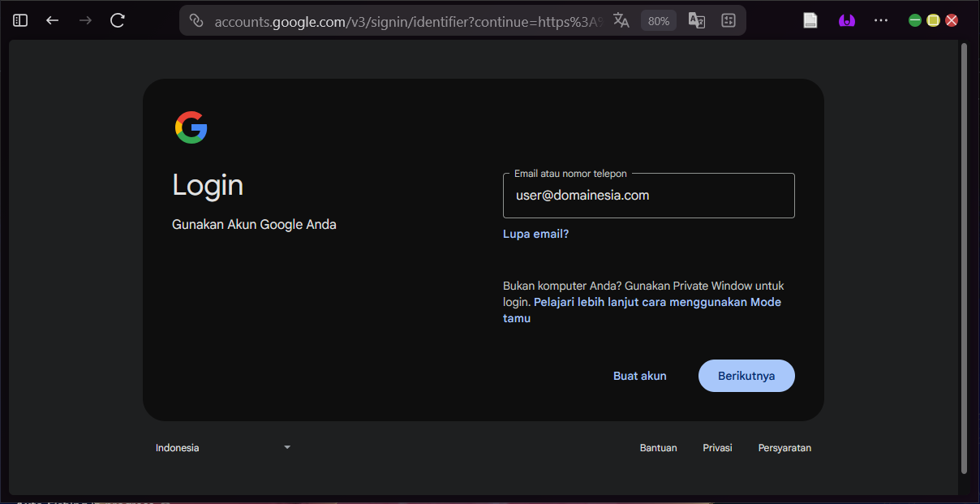Open the browser overflow menu with three dots
Viewport: 980px width, 504px height.
tap(881, 20)
